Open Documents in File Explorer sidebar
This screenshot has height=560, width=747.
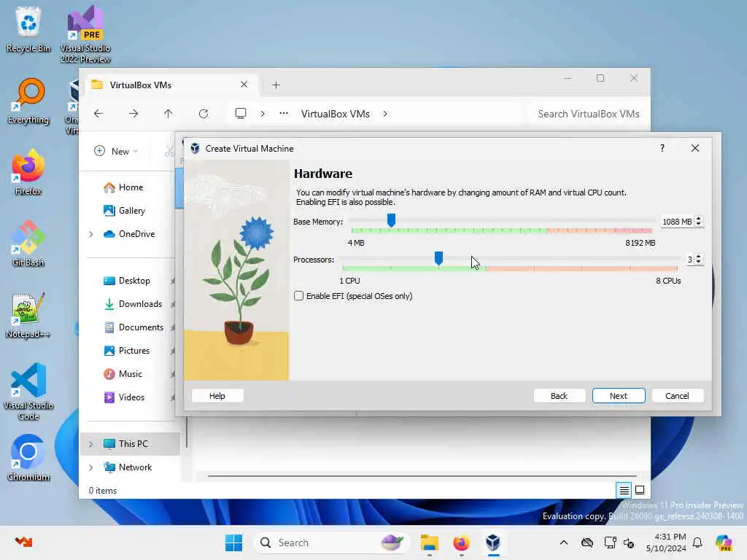134,327
